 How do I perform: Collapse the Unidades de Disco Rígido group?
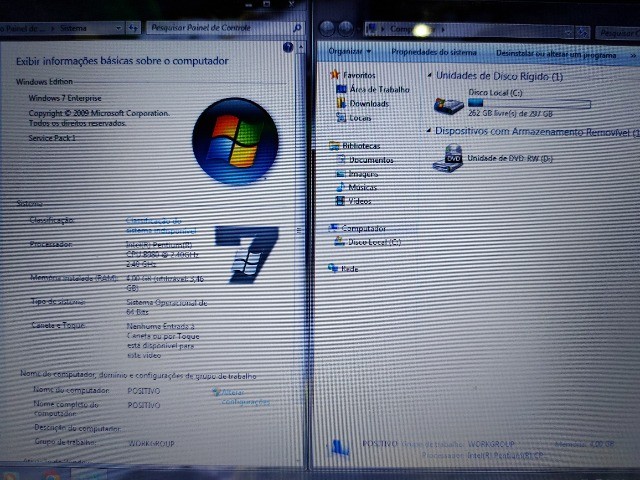(429, 75)
